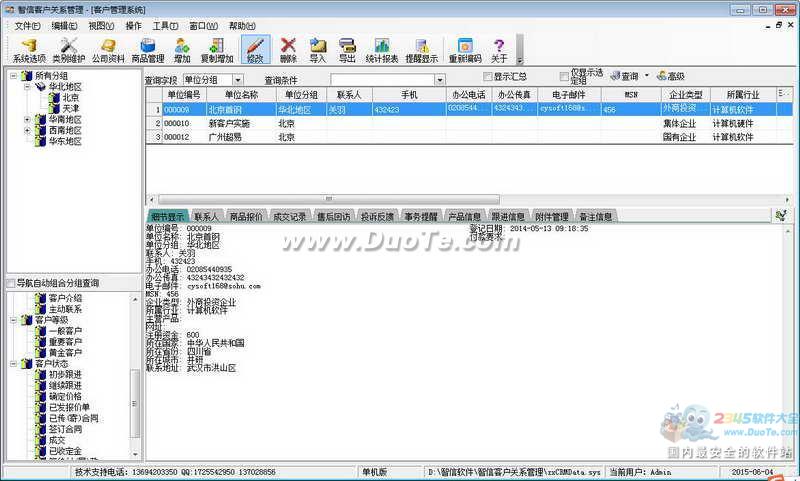Click the 导出 toolbar icon
This screenshot has width=800, height=481.
tap(347, 50)
